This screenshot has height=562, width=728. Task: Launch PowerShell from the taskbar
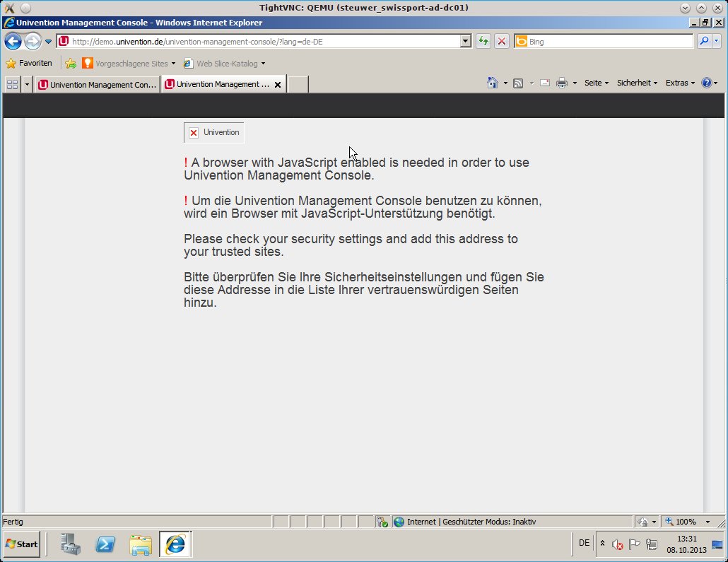(106, 544)
